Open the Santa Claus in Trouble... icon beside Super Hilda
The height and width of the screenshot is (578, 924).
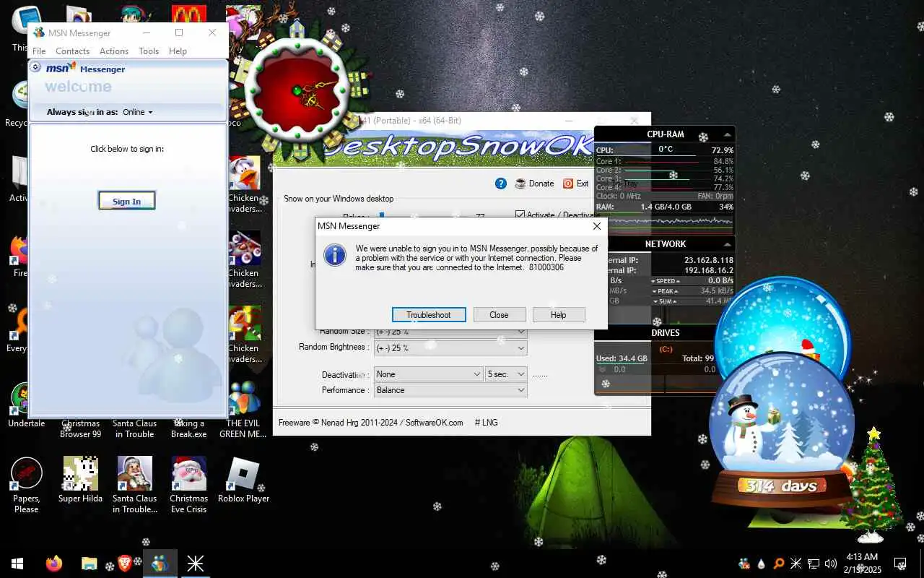coord(134,484)
